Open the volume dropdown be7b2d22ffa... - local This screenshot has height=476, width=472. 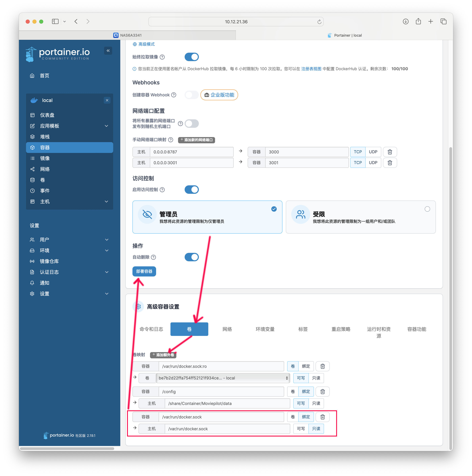(x=223, y=378)
